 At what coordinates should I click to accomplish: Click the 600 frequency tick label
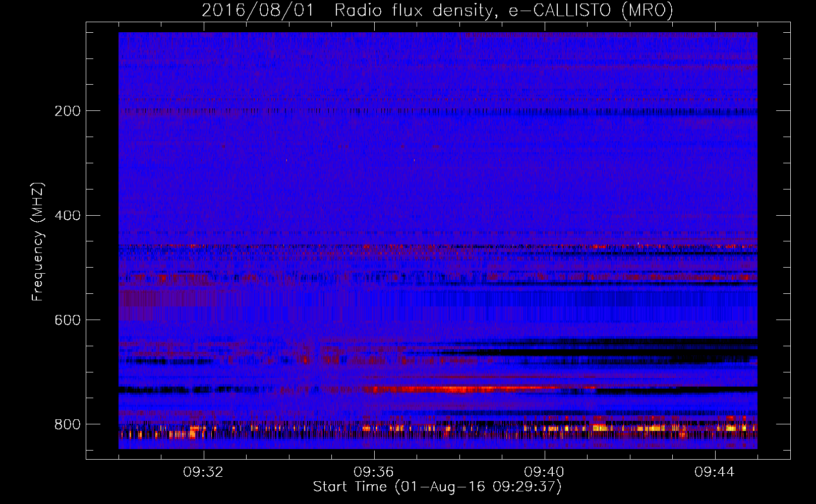[68, 321]
